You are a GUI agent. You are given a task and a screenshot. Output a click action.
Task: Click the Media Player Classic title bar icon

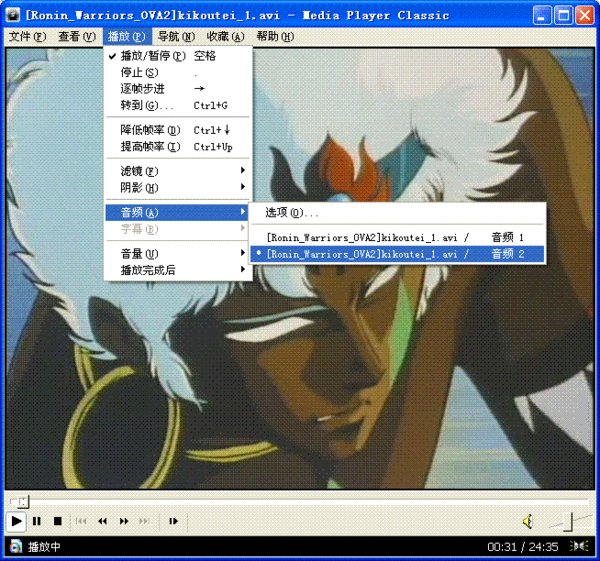[13, 15]
